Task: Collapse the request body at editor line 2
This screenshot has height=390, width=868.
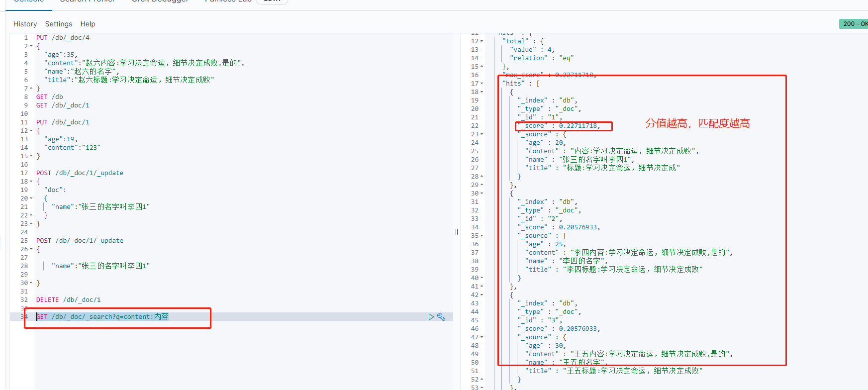Action: [31, 46]
